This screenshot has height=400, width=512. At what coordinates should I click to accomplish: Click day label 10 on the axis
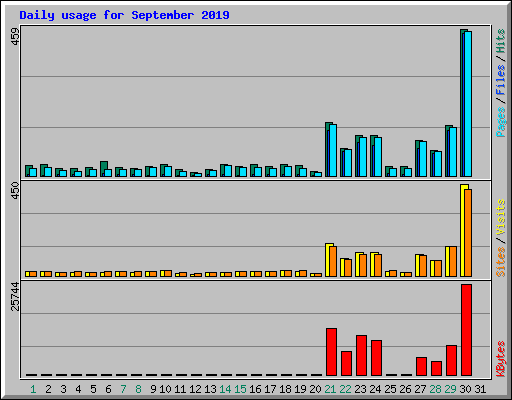click(165, 389)
